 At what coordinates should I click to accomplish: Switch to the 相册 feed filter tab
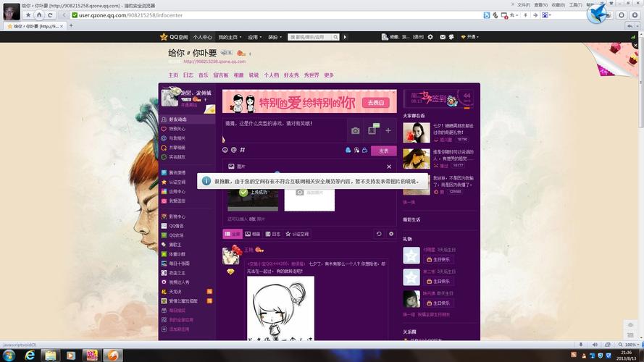253,234
